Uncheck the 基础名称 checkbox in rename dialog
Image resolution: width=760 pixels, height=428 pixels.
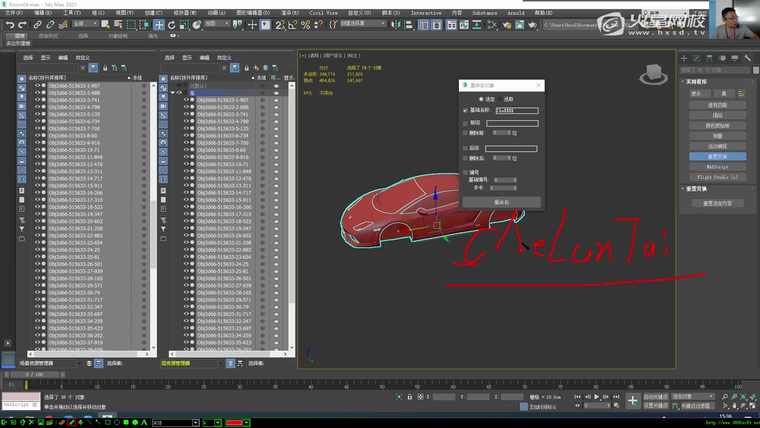pos(465,111)
